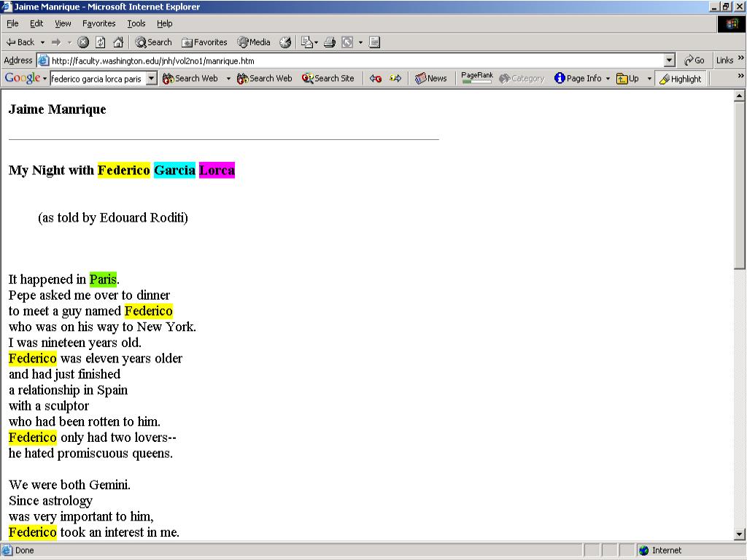This screenshot has width=747, height=560.
Task: Open the File menu
Action: (13, 23)
